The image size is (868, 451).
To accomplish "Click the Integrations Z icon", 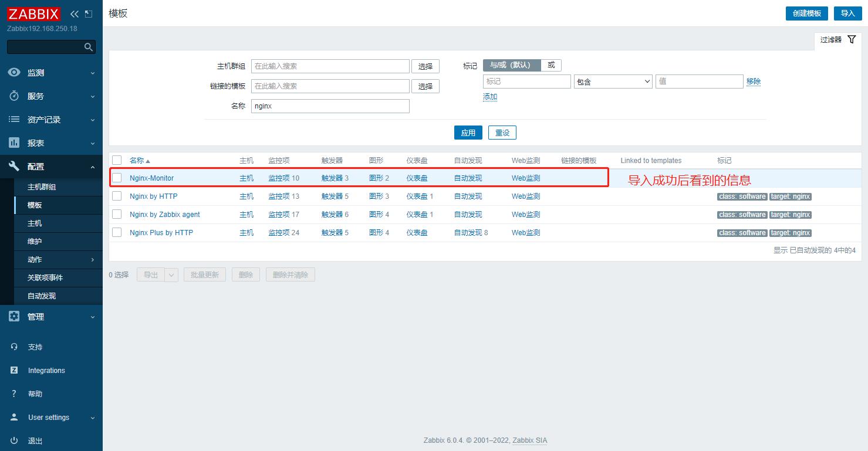I will (x=14, y=371).
